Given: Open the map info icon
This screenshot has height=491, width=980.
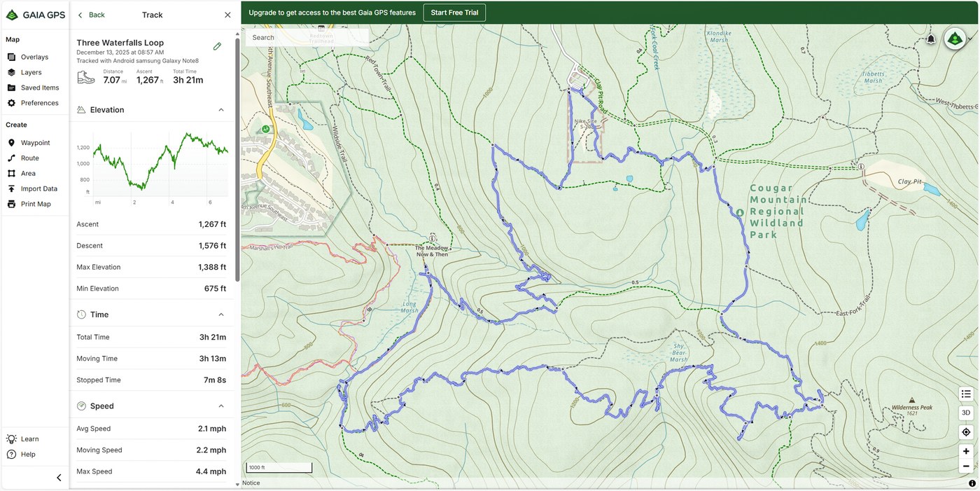Looking at the screenshot, I should (x=972, y=483).
